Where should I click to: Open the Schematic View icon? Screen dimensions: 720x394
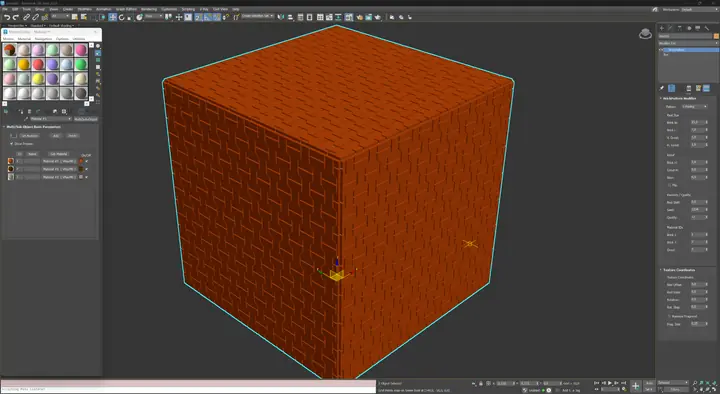(338, 17)
